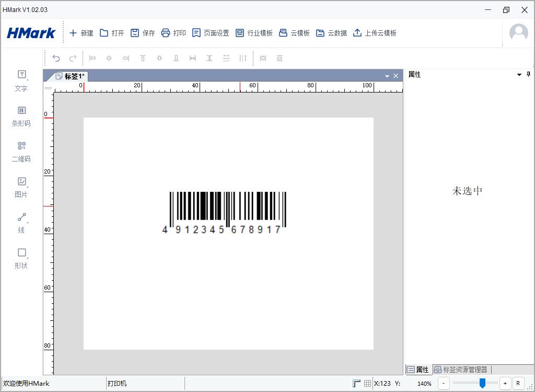Select the 条形码 barcode tool
Viewport: 535px width, 392px height.
21,117
